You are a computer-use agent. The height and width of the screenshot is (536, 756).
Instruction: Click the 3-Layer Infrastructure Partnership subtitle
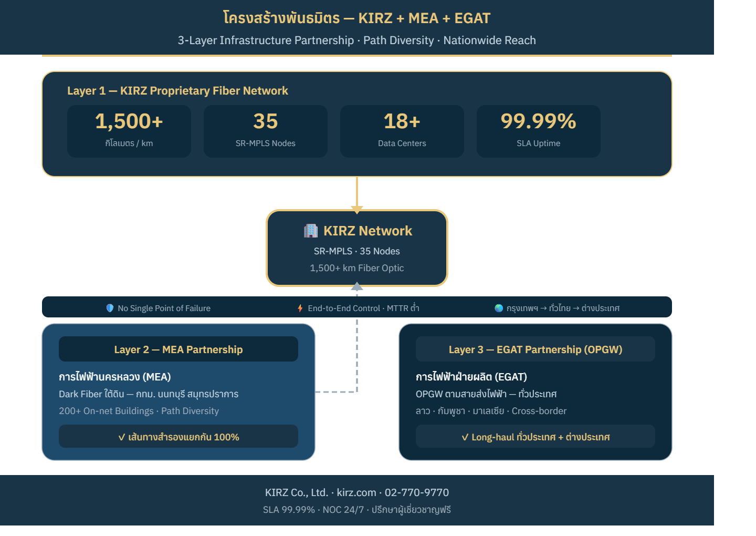[357, 40]
